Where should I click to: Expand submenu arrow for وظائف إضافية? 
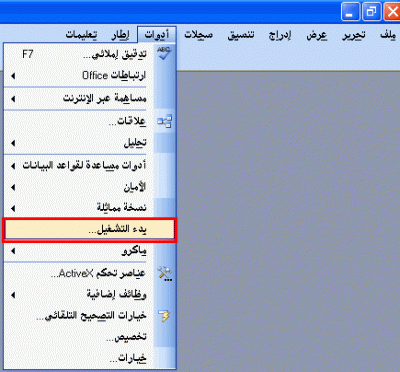[x=13, y=295]
